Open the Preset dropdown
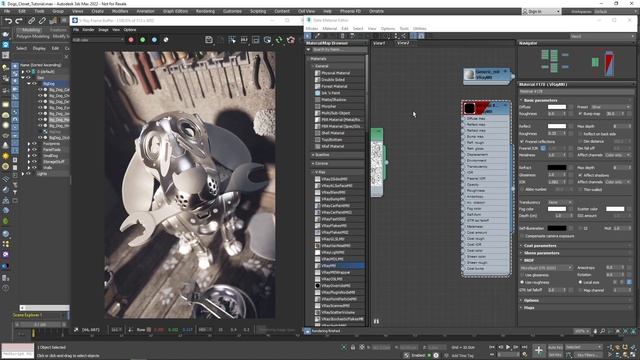The image size is (640, 360). point(611,107)
